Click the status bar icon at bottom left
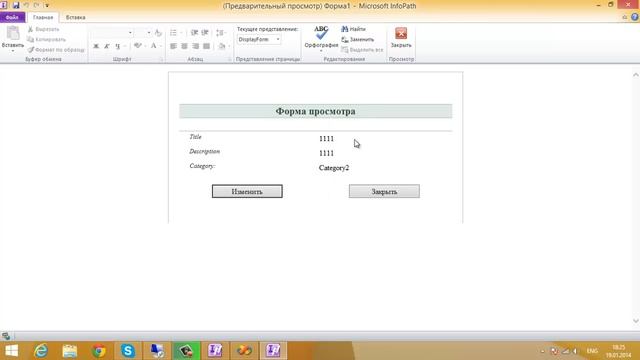The height and width of the screenshot is (360, 640). (x=6, y=336)
